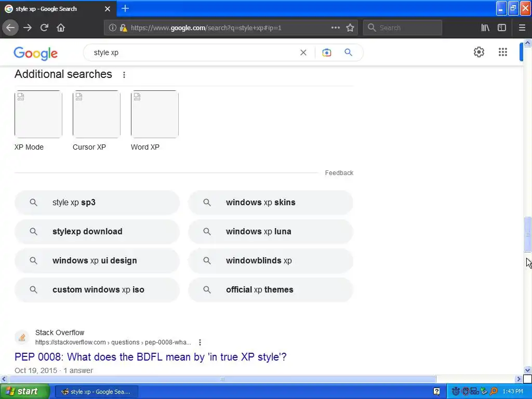The image size is (532, 399).
Task: Reload the current page
Action: click(44, 28)
